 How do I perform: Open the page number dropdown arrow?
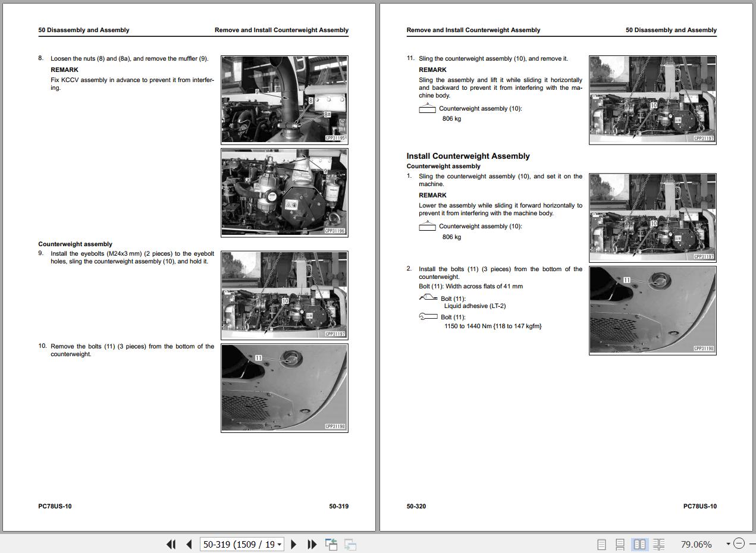click(280, 544)
